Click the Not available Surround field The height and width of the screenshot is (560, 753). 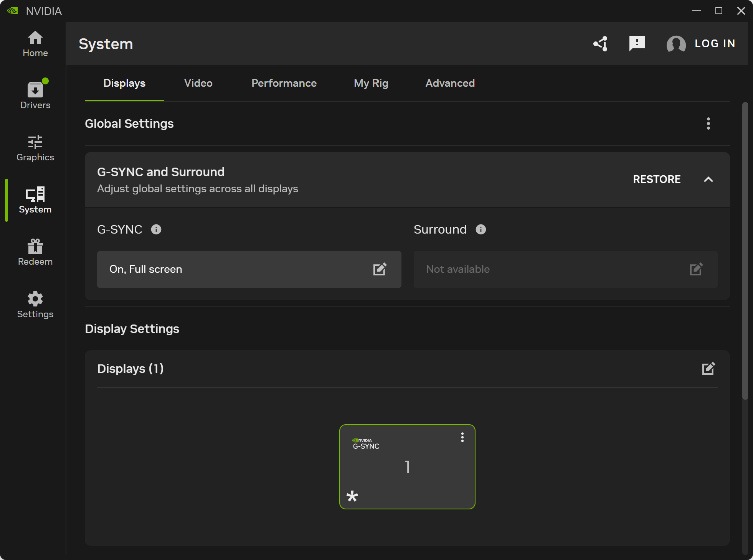[x=565, y=269]
